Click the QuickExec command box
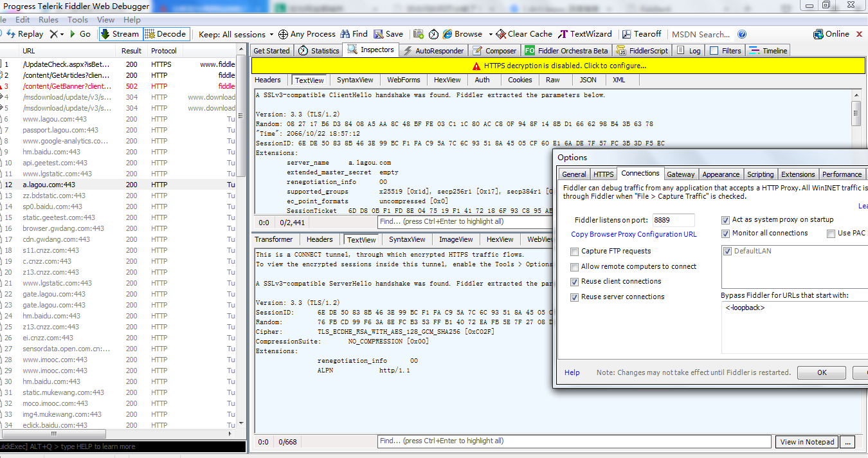 123,446
